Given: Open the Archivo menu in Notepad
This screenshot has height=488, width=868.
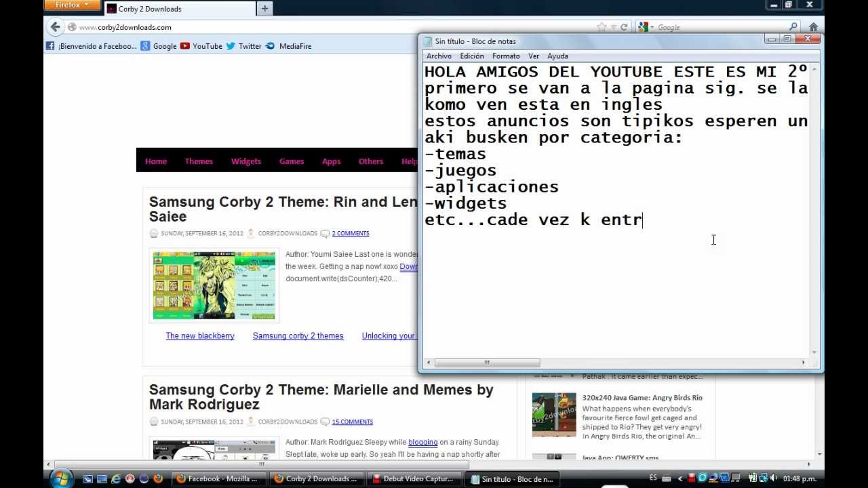Looking at the screenshot, I should click(439, 56).
